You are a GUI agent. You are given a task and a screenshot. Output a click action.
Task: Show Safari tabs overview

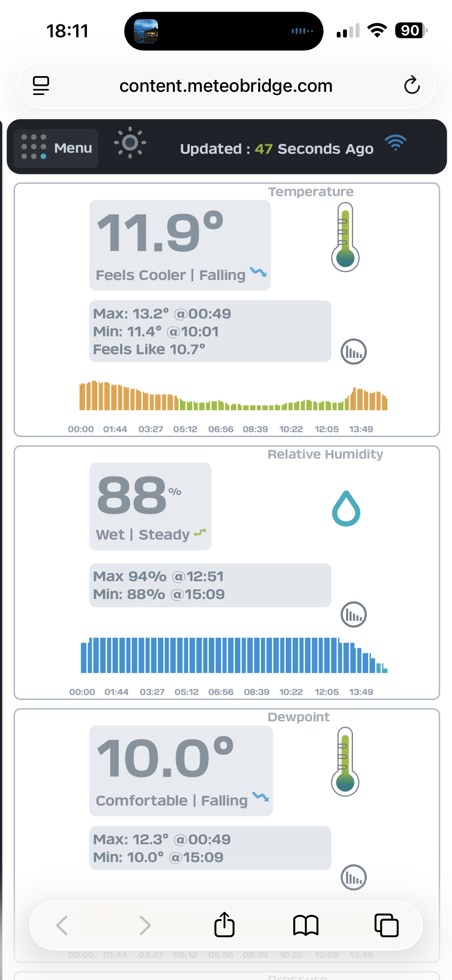coord(386,925)
